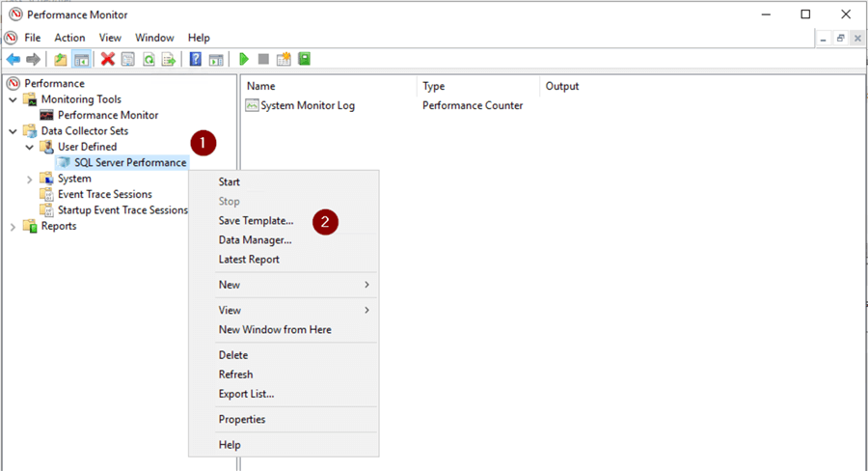The image size is (868, 471).
Task: Toggle Show/Hide Console Tree toolbar icon
Action: pyautogui.click(x=82, y=59)
